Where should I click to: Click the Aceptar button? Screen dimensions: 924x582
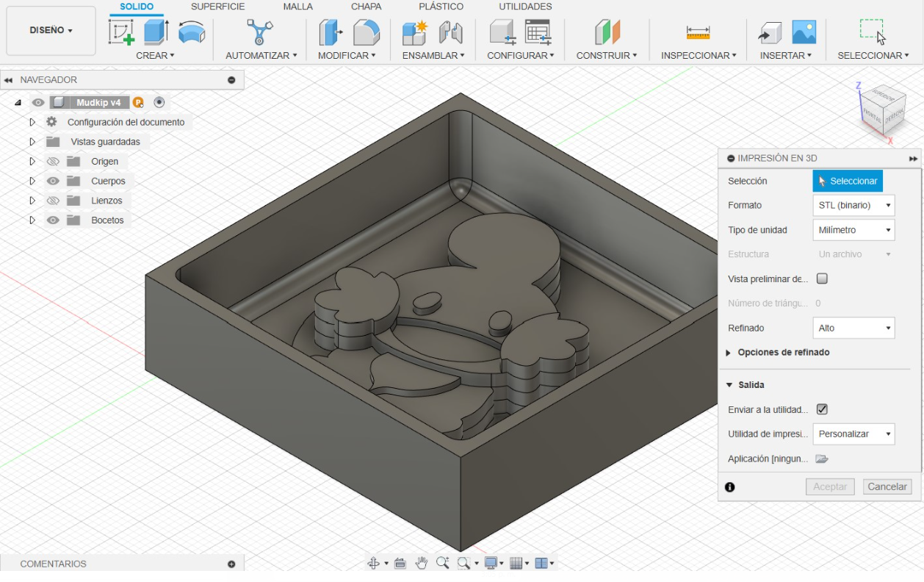831,486
